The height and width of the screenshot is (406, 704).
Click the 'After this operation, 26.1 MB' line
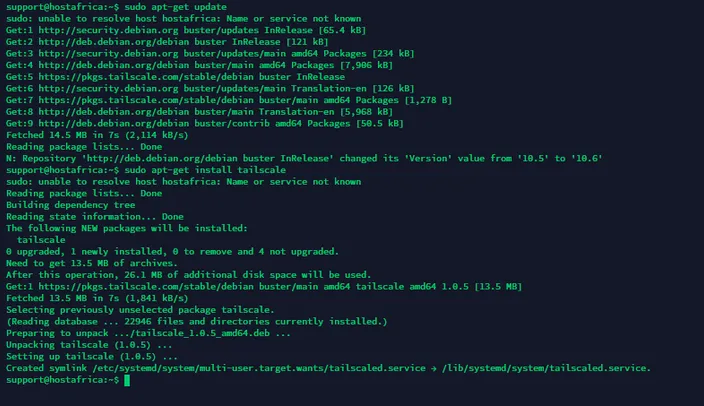point(189,275)
